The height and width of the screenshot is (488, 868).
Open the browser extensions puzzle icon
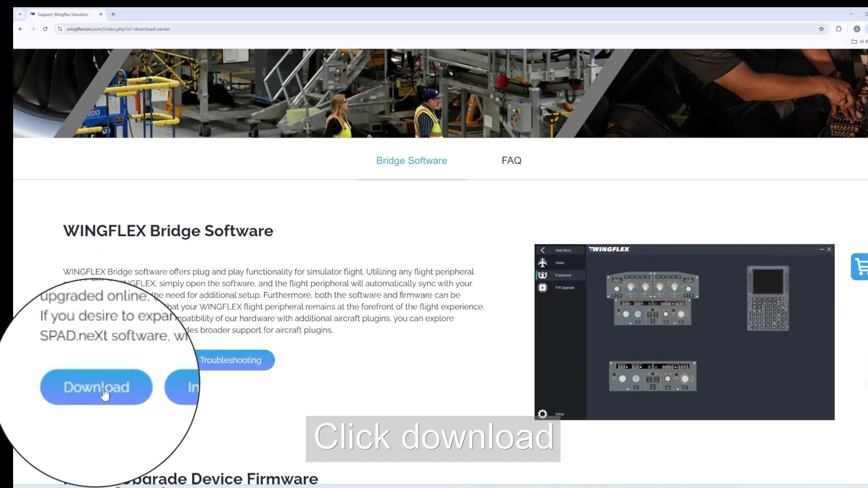coord(839,29)
